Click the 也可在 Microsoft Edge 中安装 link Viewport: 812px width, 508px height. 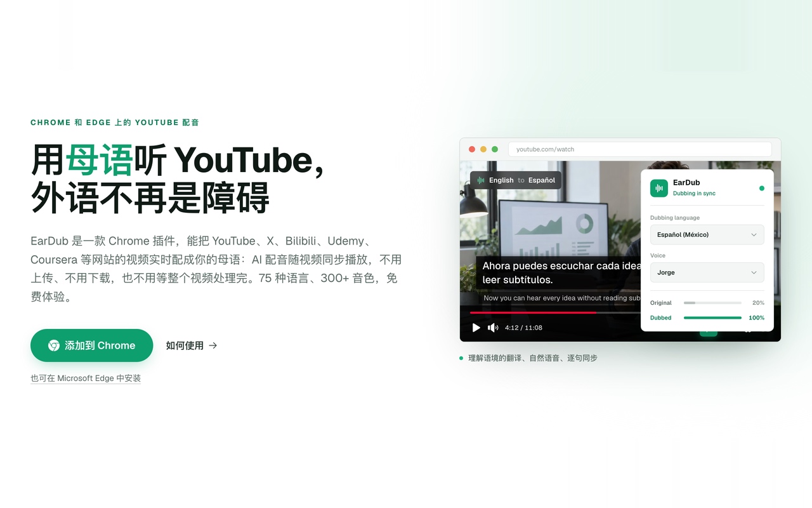[x=86, y=378]
